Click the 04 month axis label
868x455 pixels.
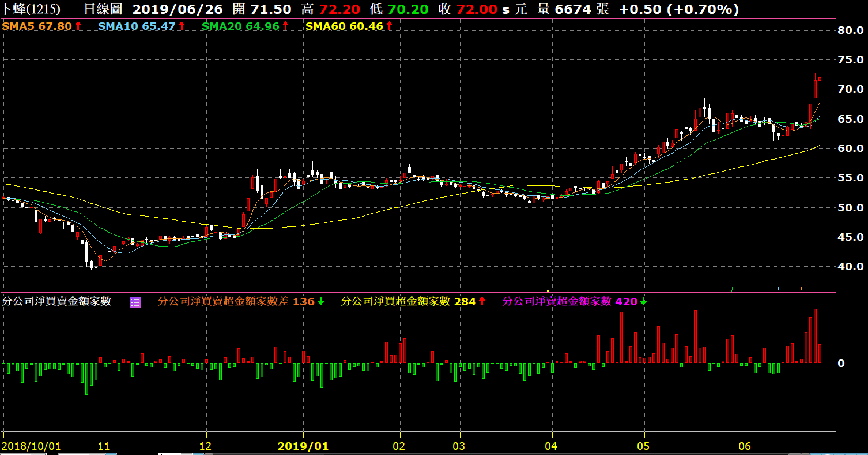pyautogui.click(x=552, y=446)
